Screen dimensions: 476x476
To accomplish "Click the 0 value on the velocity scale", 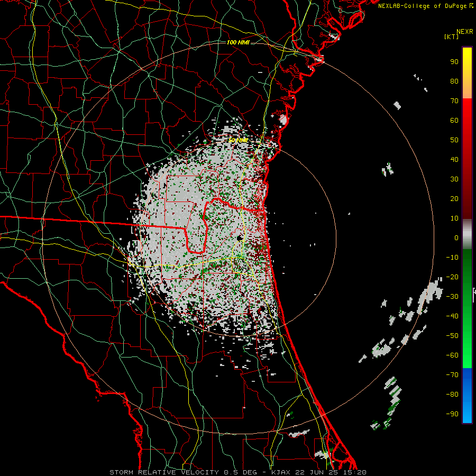I will [456, 238].
